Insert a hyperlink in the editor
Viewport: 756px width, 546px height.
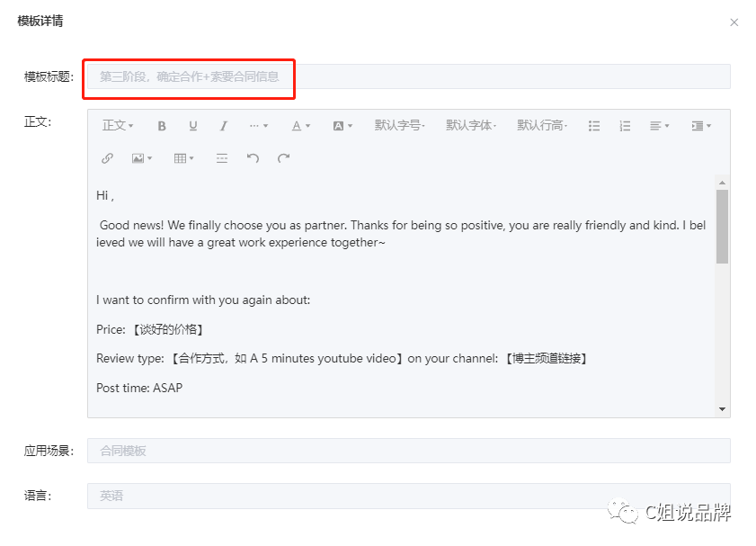click(x=107, y=158)
